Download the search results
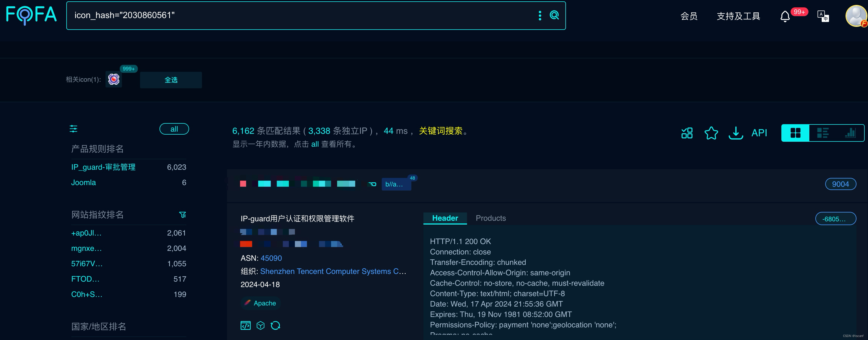 [x=736, y=133]
